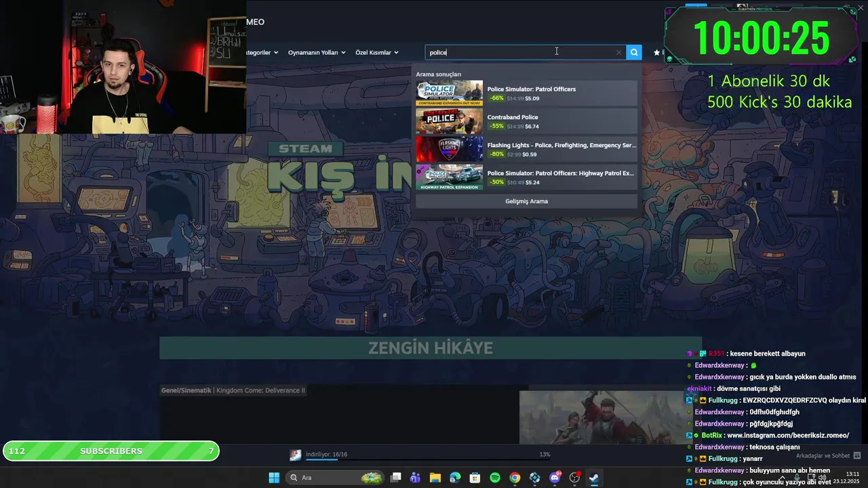Click the Police Simulator thumbnail image

point(449,94)
